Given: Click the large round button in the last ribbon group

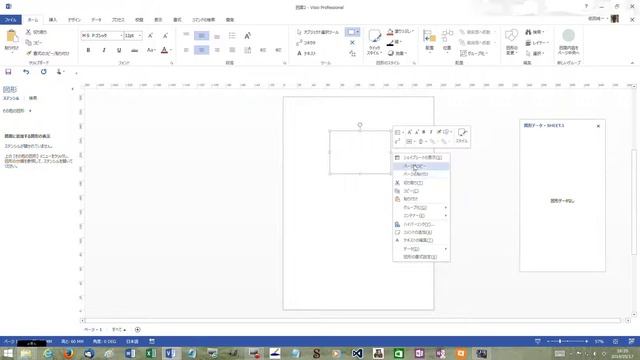Looking at the screenshot, I should (x=569, y=42).
